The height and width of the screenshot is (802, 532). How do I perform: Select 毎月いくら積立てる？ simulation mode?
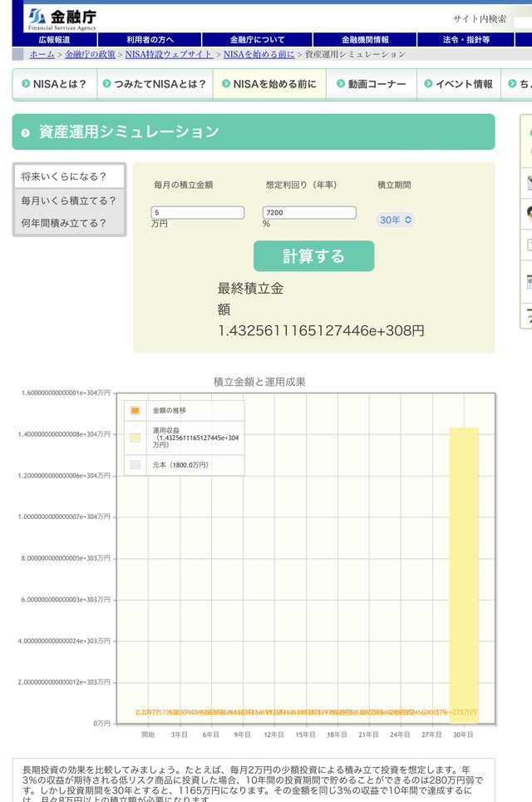[70, 201]
